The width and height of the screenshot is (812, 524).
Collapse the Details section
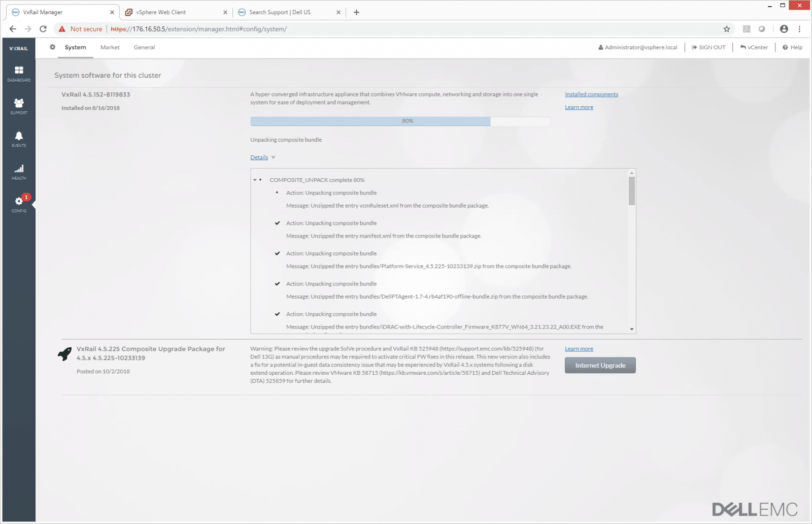click(262, 157)
